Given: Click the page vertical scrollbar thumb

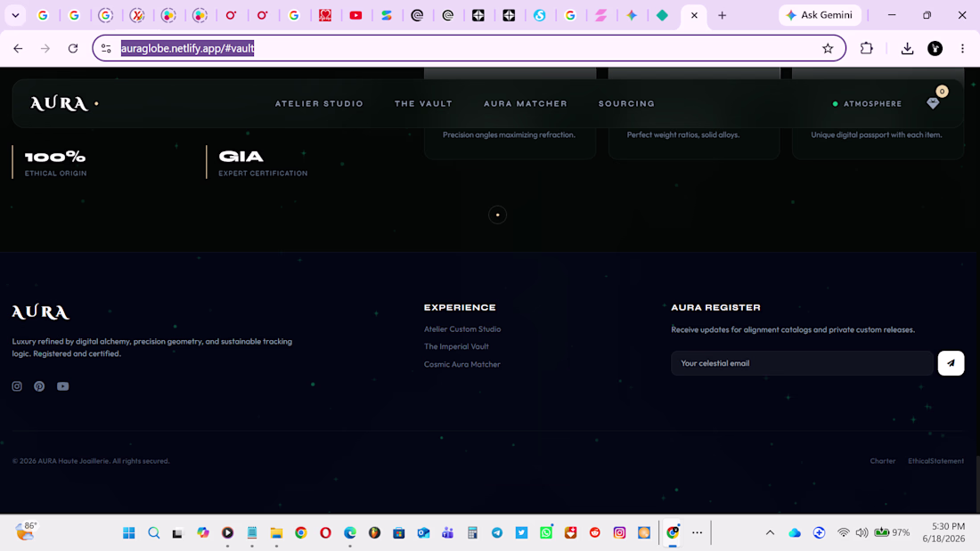Looking at the screenshot, I should click(976, 484).
